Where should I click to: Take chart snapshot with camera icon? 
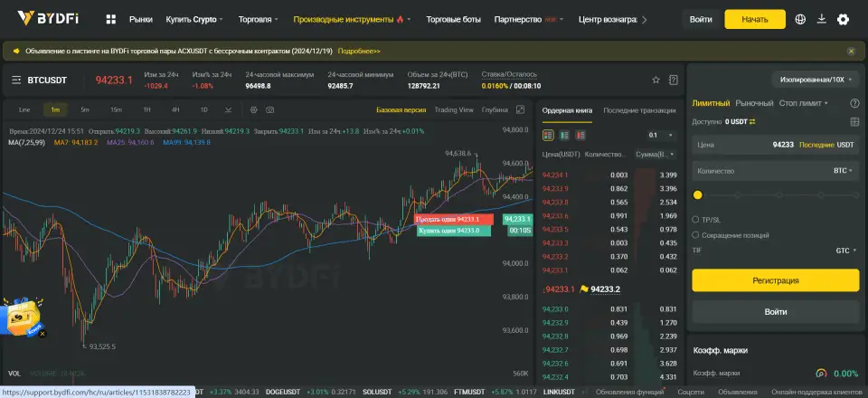pyautogui.click(x=269, y=109)
